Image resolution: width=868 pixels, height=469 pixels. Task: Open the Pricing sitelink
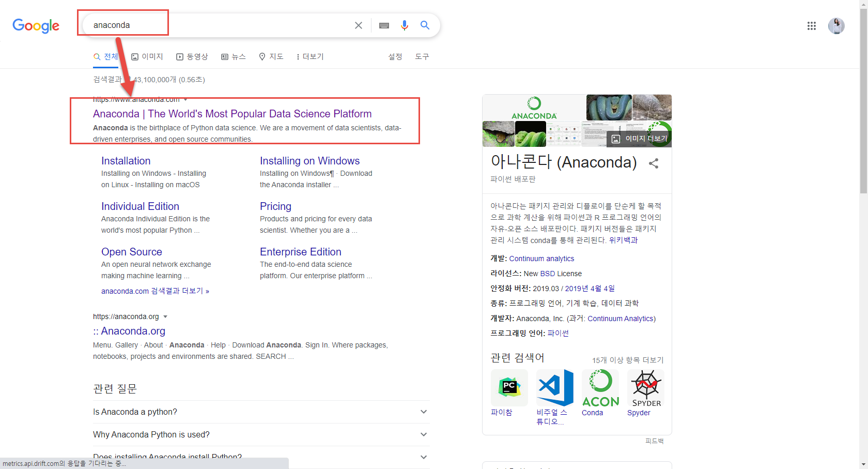pyautogui.click(x=275, y=206)
